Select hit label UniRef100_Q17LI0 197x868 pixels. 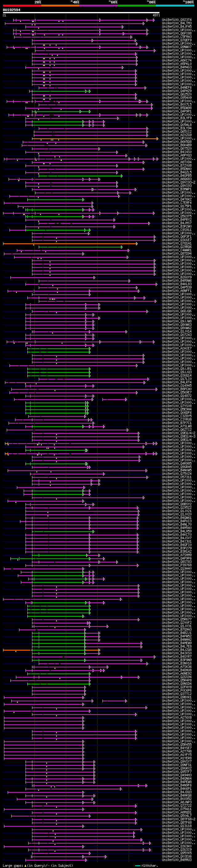click(x=177, y=379)
